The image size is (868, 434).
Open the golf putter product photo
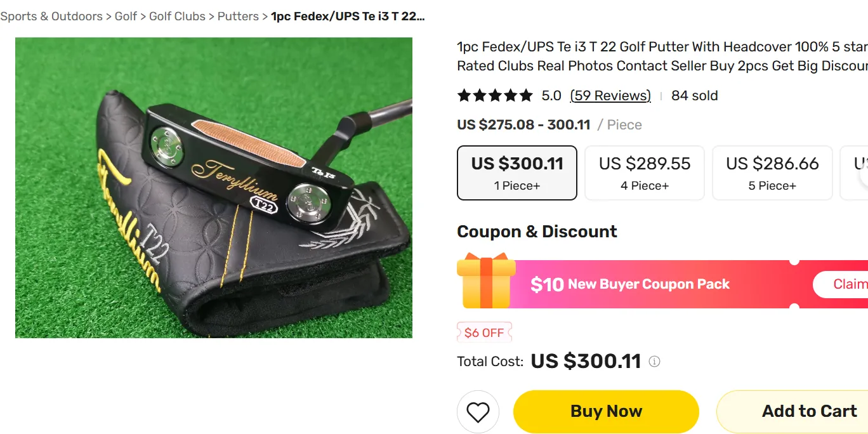214,188
